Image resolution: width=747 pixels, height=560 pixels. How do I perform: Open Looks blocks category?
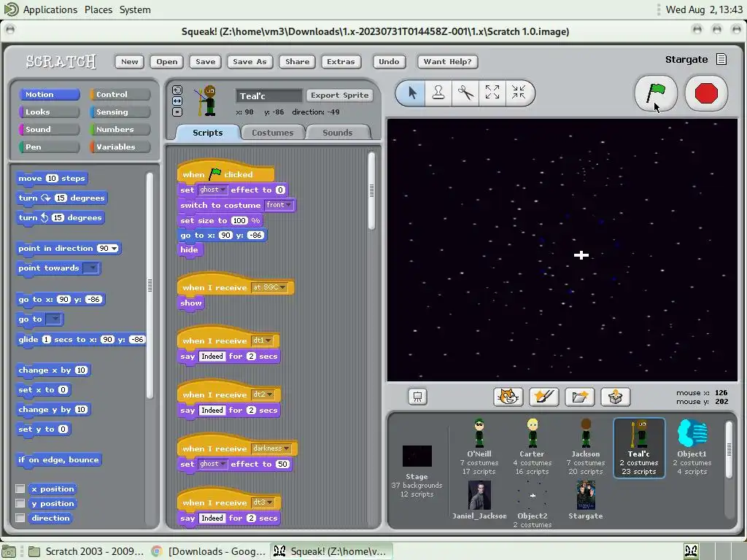pyautogui.click(x=49, y=112)
